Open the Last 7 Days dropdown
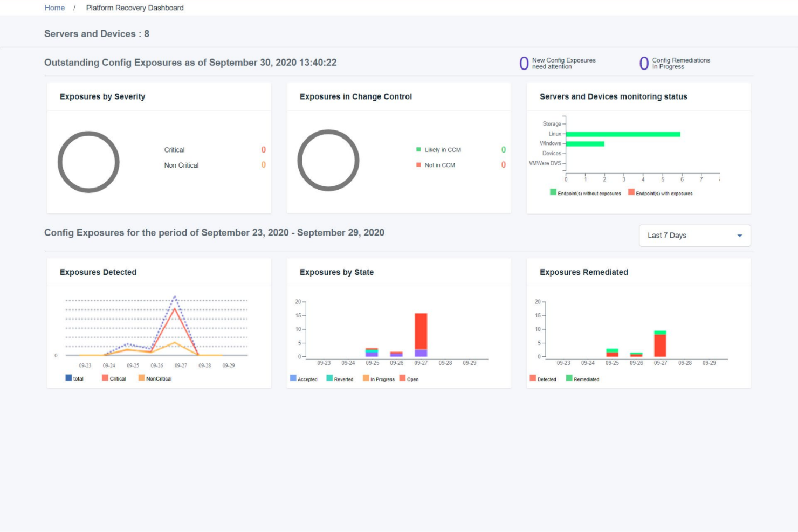 click(x=694, y=236)
